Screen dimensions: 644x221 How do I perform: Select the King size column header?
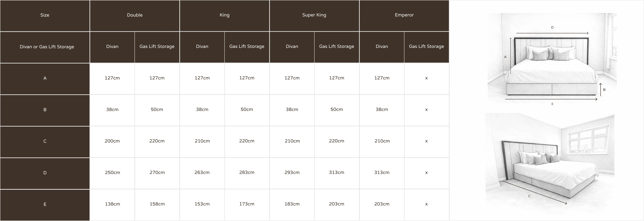[224, 15]
